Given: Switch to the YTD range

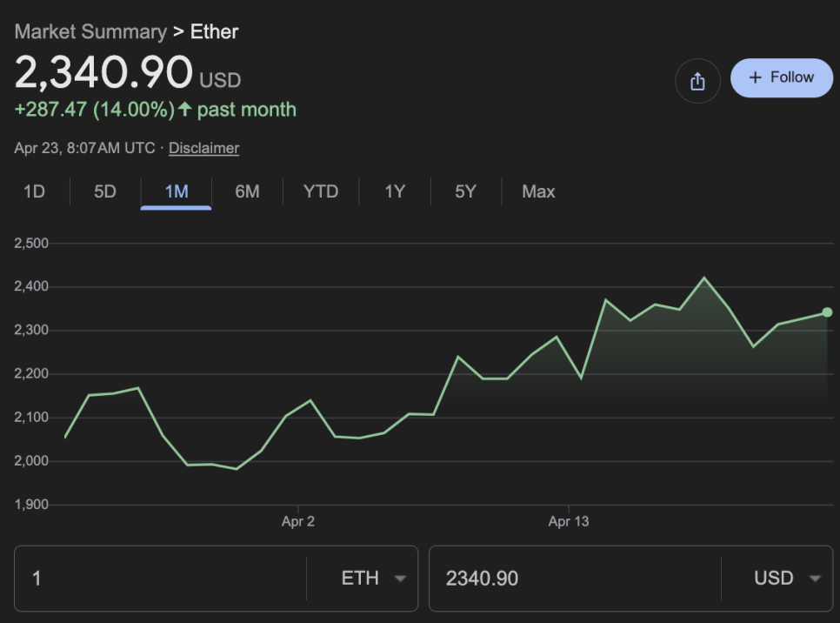Looking at the screenshot, I should 321,191.
